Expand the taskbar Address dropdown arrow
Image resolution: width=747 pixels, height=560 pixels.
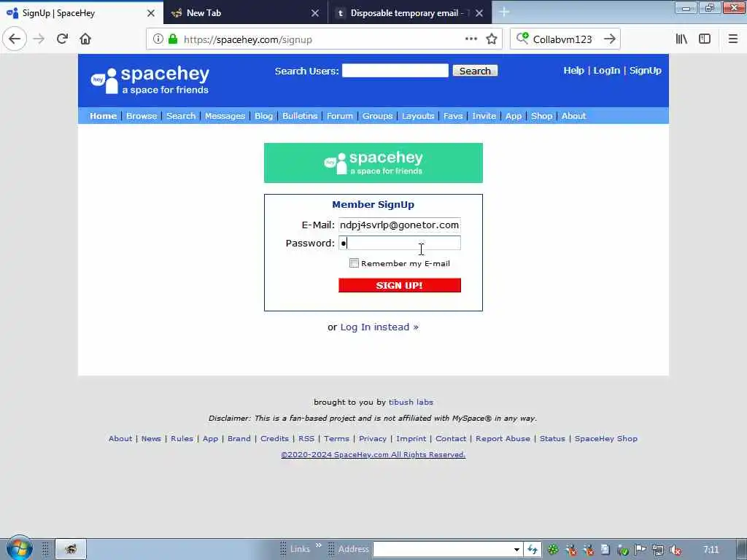coord(516,550)
